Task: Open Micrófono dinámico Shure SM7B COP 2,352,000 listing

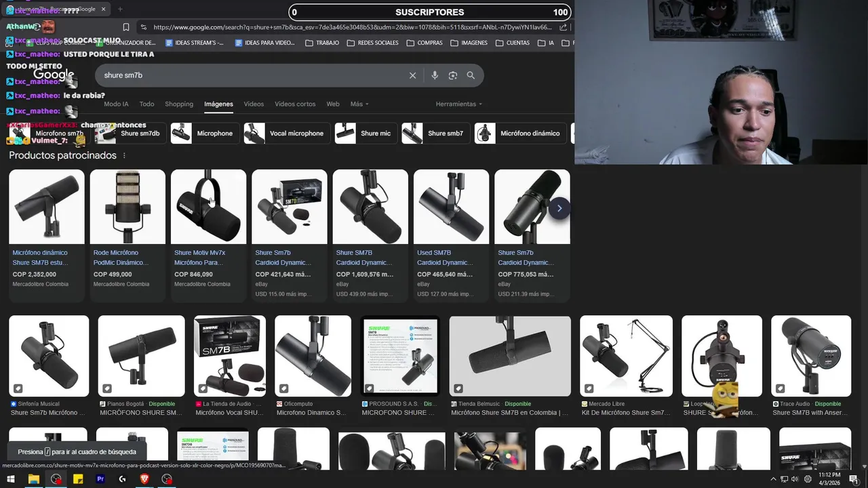Action: [46, 235]
